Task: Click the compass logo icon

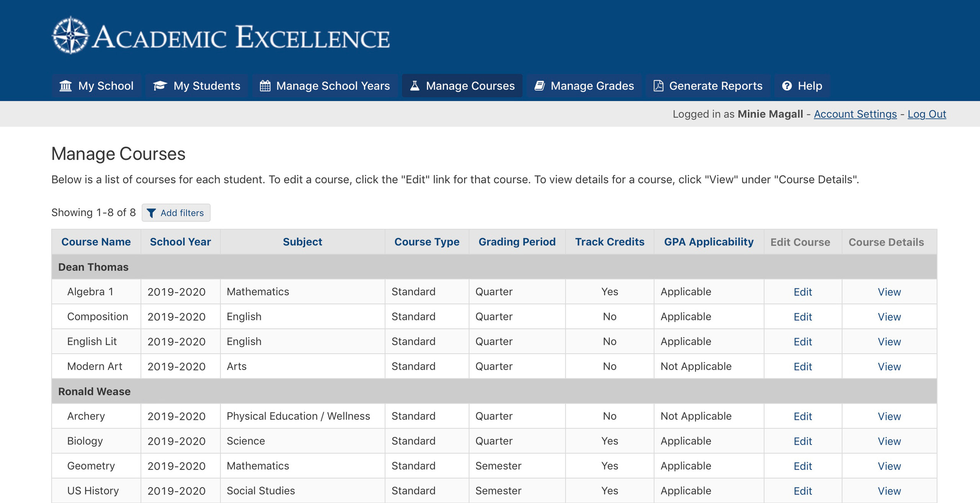Action: coord(70,35)
